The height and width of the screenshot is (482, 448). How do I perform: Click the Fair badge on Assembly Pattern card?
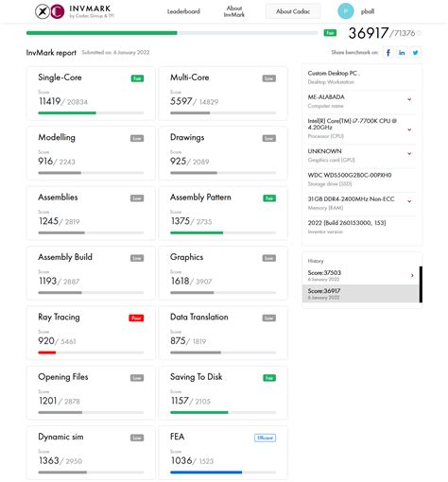click(269, 198)
